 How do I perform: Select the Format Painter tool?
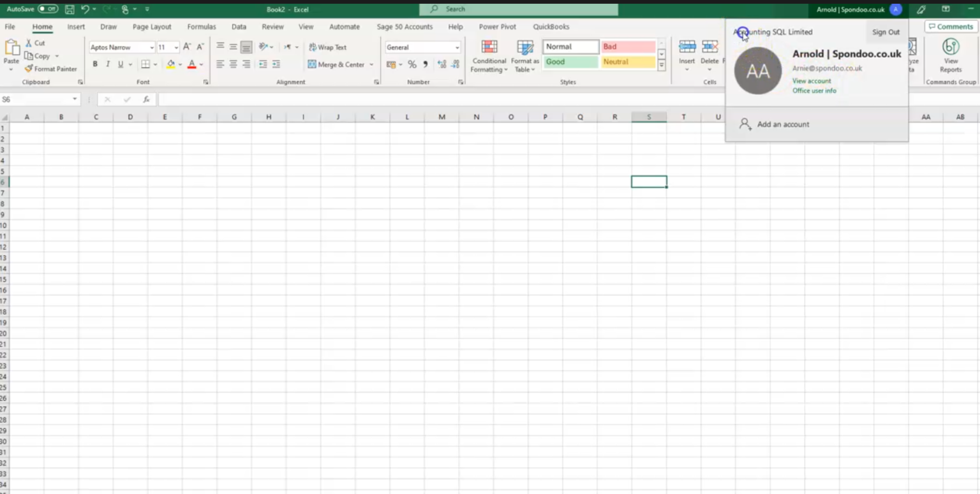pos(51,68)
